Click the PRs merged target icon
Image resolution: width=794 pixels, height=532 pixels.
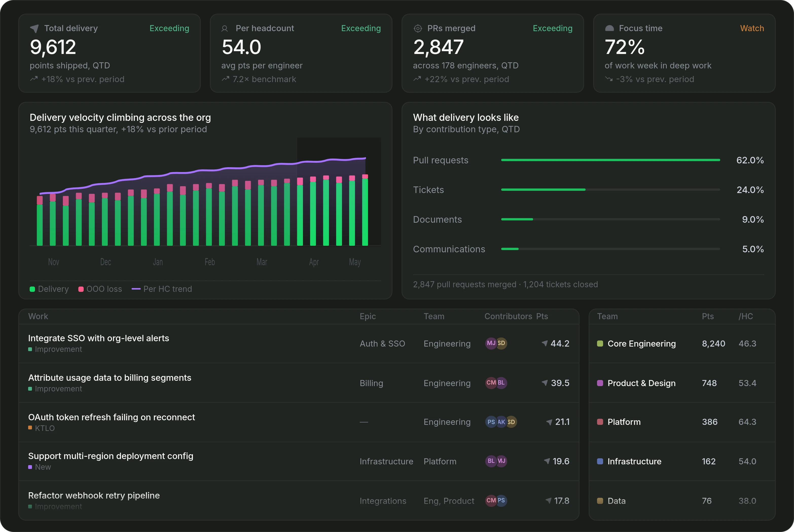[x=418, y=28]
